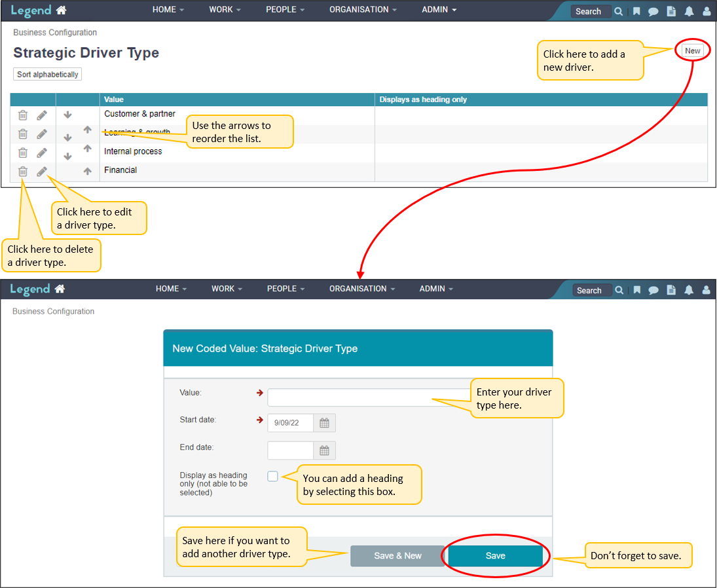Move Financial row up using arrow
The height and width of the screenshot is (588, 717).
pos(87,172)
